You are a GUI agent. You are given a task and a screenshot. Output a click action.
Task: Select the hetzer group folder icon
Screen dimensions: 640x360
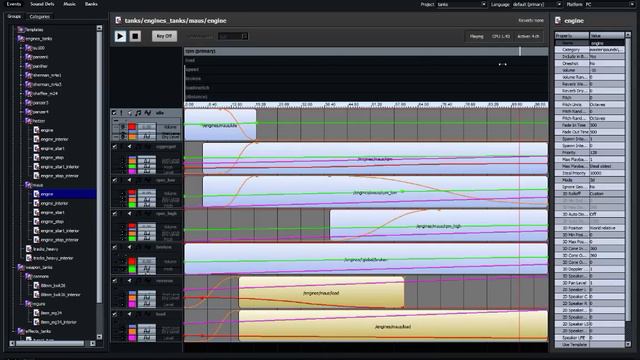coord(29,121)
